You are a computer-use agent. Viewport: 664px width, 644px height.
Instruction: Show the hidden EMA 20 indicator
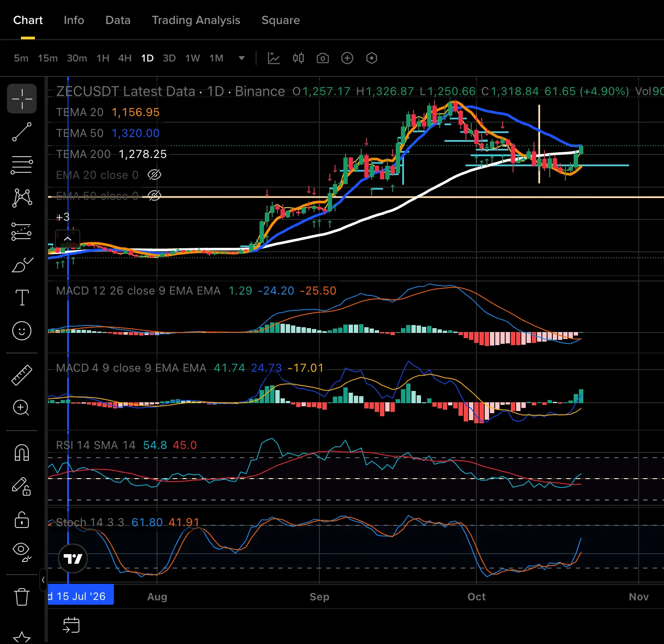tap(154, 175)
